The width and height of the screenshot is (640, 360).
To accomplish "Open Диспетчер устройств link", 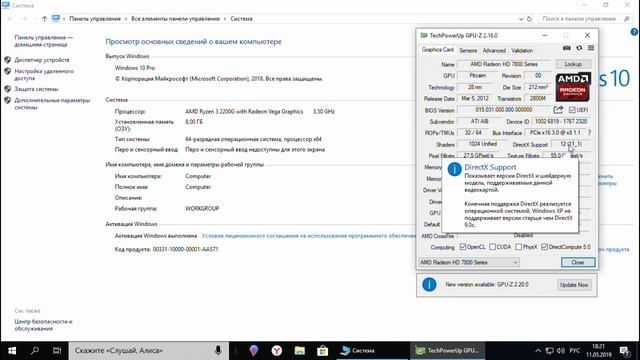I will pyautogui.click(x=42, y=60).
